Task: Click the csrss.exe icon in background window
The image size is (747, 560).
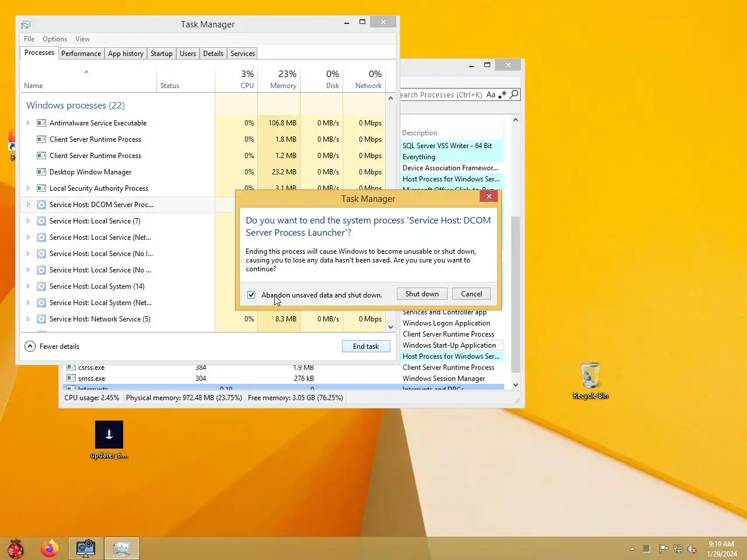Action: 71,367
